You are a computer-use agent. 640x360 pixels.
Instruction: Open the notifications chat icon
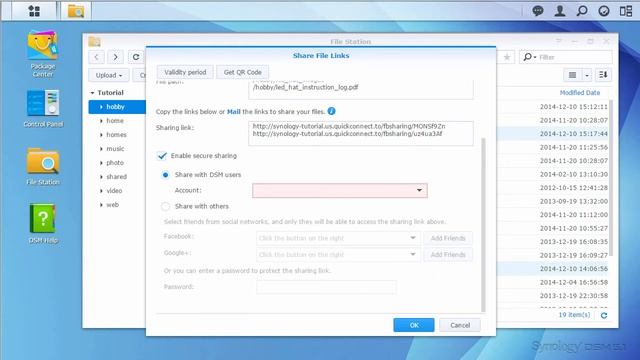point(538,11)
